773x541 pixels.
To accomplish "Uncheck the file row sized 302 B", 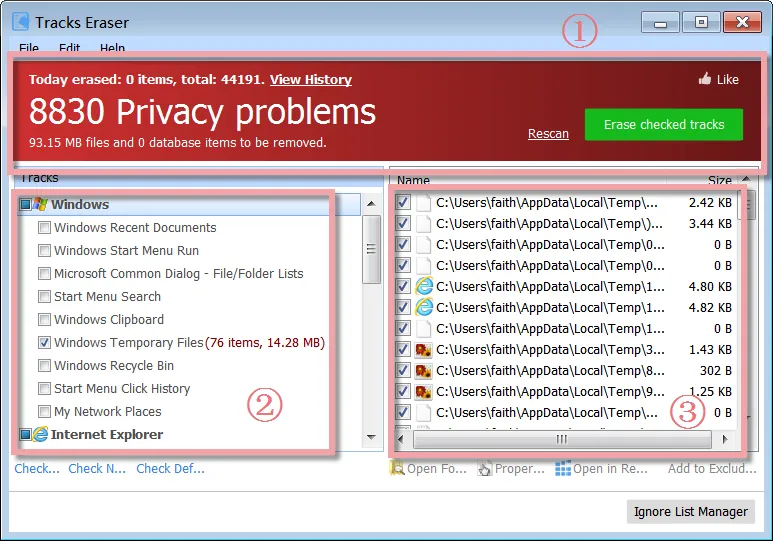I will [x=403, y=370].
